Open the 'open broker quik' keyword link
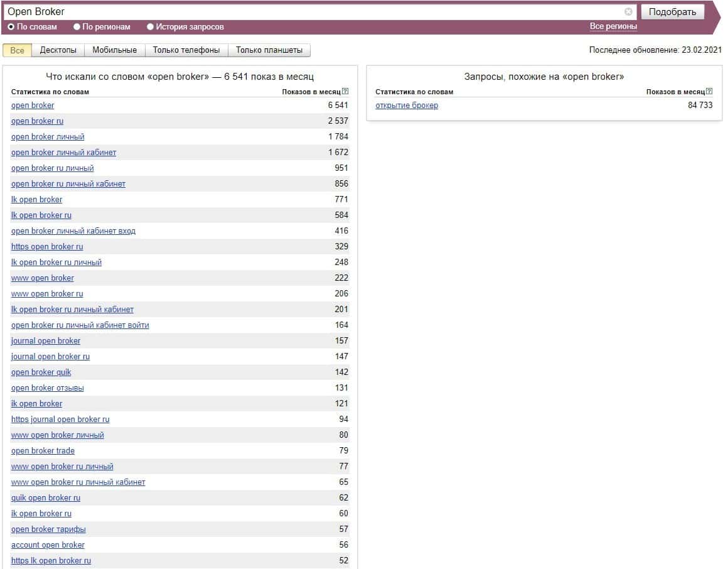Viewport: 728px width, 569px height. pos(41,372)
